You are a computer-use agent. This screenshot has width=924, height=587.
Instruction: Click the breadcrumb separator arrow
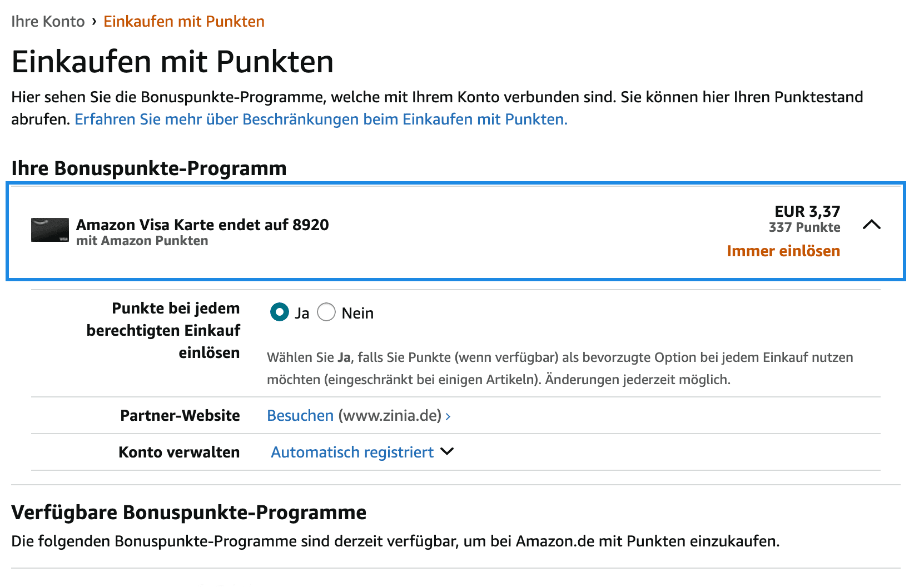[x=94, y=22]
